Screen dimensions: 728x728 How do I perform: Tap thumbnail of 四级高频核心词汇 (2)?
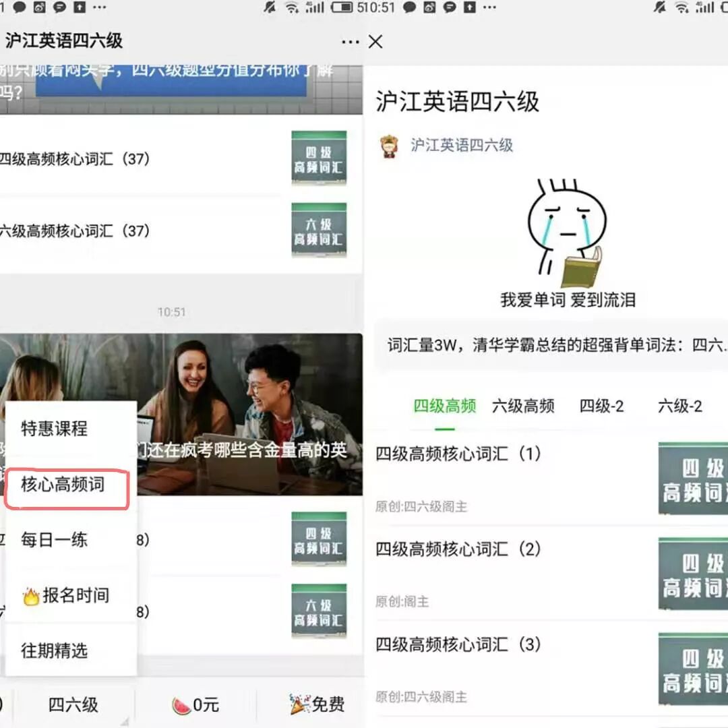(x=693, y=574)
